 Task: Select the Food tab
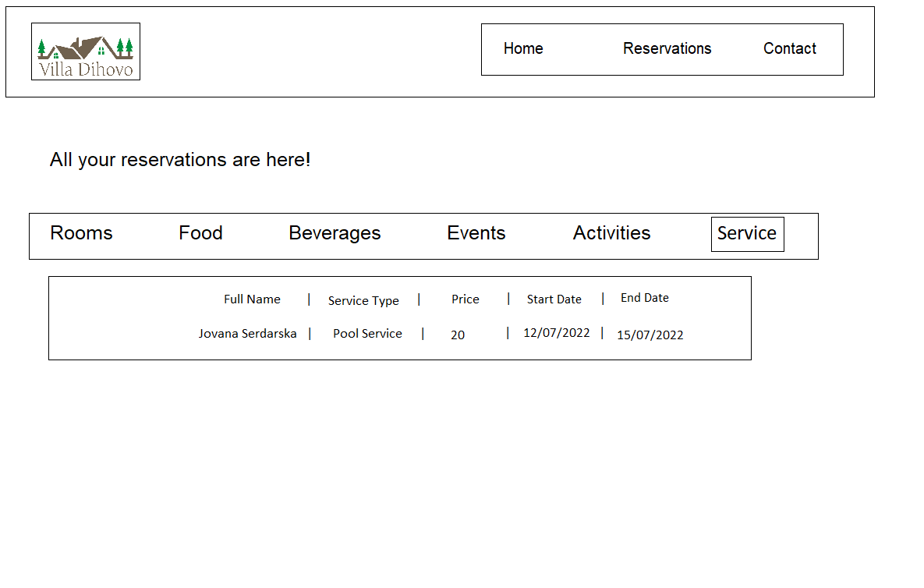[x=200, y=233]
